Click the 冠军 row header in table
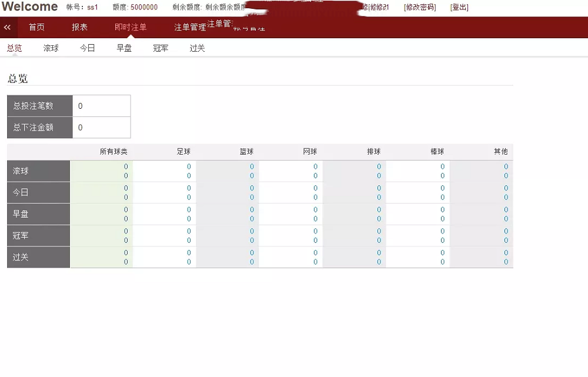 tap(38, 236)
